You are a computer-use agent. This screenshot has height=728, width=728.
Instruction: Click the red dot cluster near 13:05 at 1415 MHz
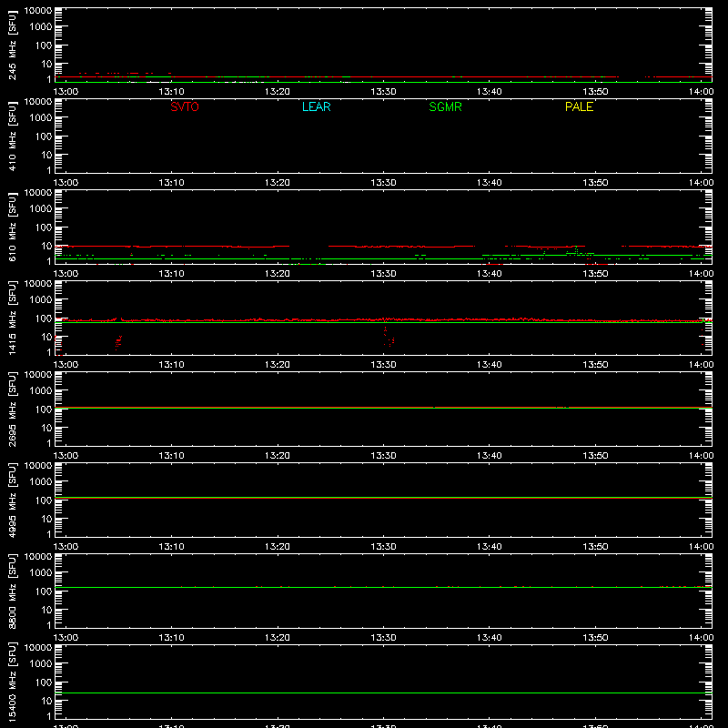point(118,343)
